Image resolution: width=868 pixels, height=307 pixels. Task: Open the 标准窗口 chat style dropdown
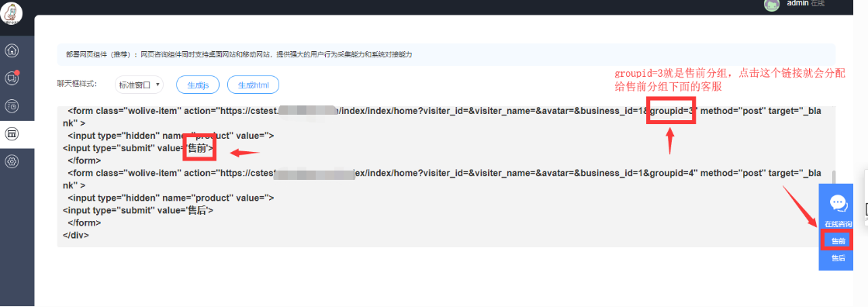(x=139, y=85)
